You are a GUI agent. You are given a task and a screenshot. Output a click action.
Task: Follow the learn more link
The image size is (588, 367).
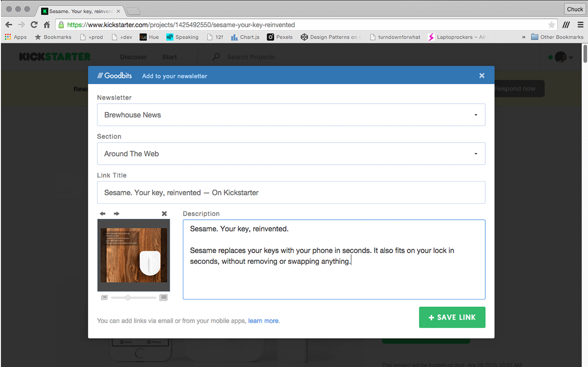(x=264, y=321)
